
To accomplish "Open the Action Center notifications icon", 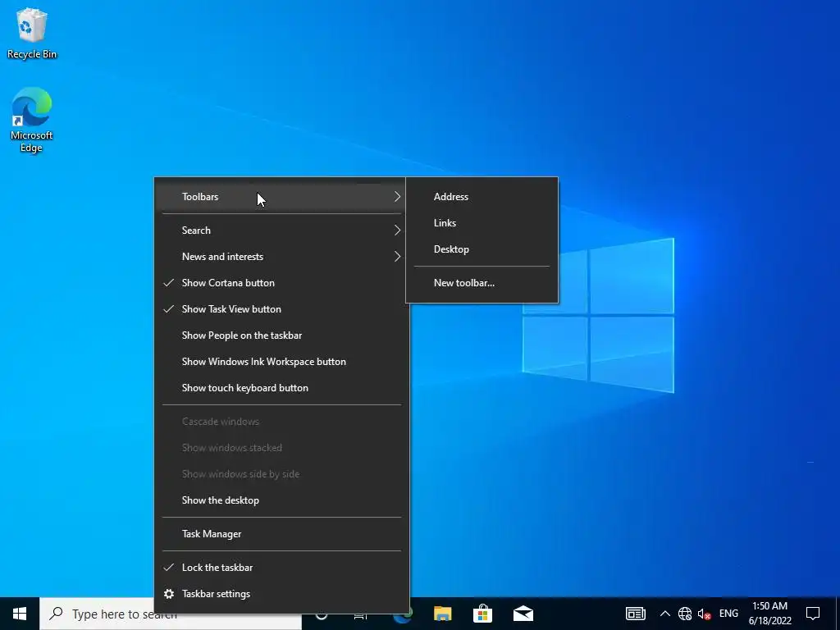I will coord(813,614).
